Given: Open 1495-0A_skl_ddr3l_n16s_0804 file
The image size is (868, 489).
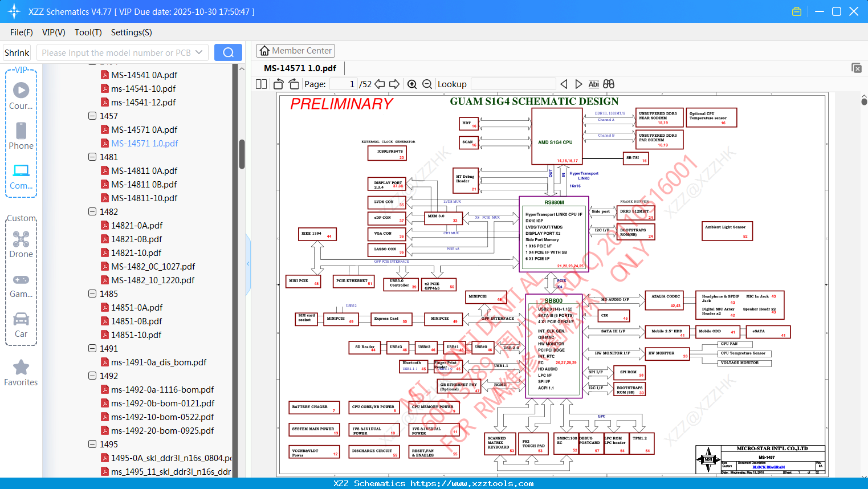Looking at the screenshot, I should point(171,458).
